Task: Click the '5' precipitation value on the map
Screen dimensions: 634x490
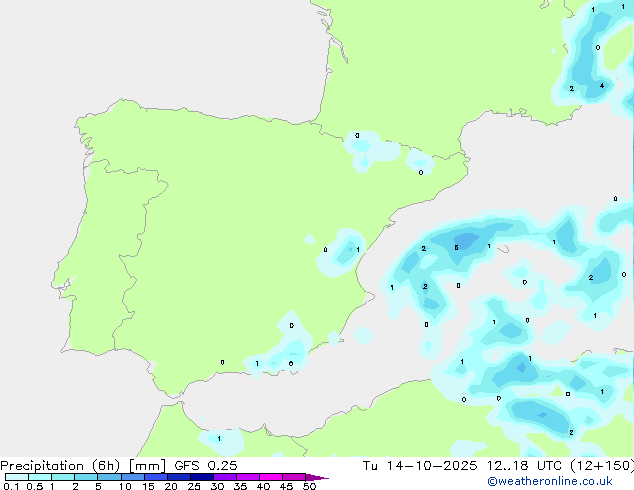Action: 456,247
